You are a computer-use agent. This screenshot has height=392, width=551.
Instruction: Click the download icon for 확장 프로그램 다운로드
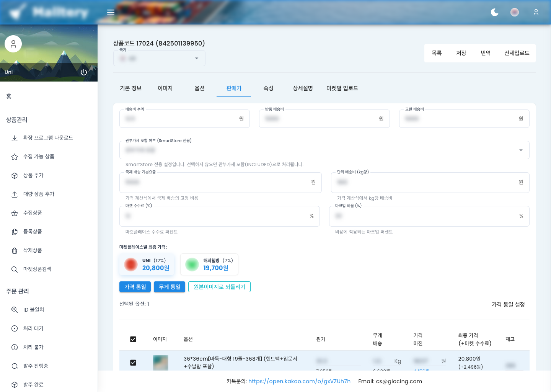click(x=15, y=138)
